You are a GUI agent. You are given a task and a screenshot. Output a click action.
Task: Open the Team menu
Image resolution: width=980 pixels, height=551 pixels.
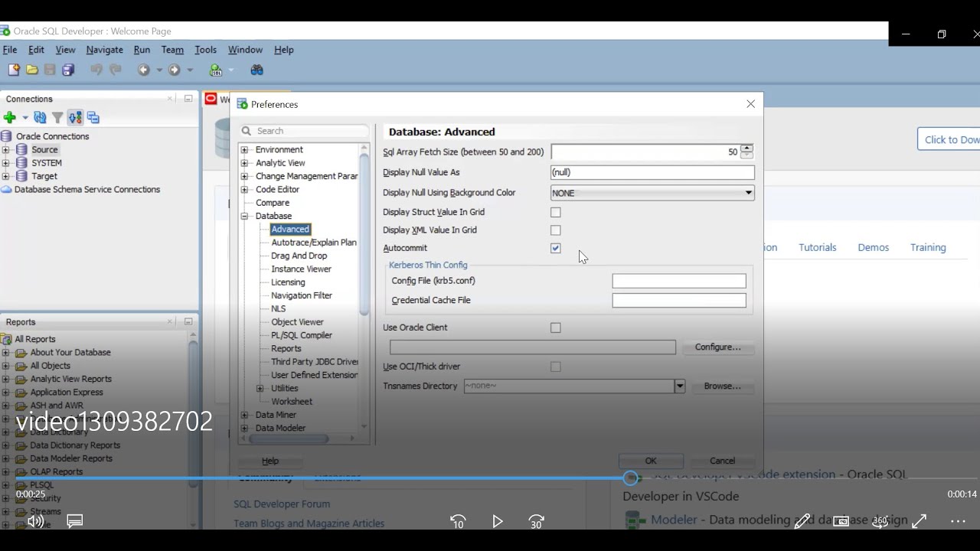click(172, 50)
